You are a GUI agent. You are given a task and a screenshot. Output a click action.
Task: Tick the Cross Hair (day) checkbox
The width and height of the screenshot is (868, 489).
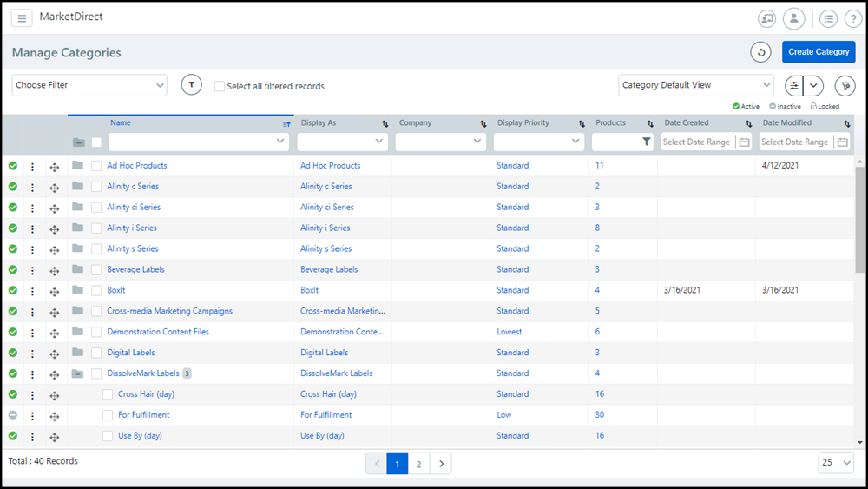pos(108,394)
